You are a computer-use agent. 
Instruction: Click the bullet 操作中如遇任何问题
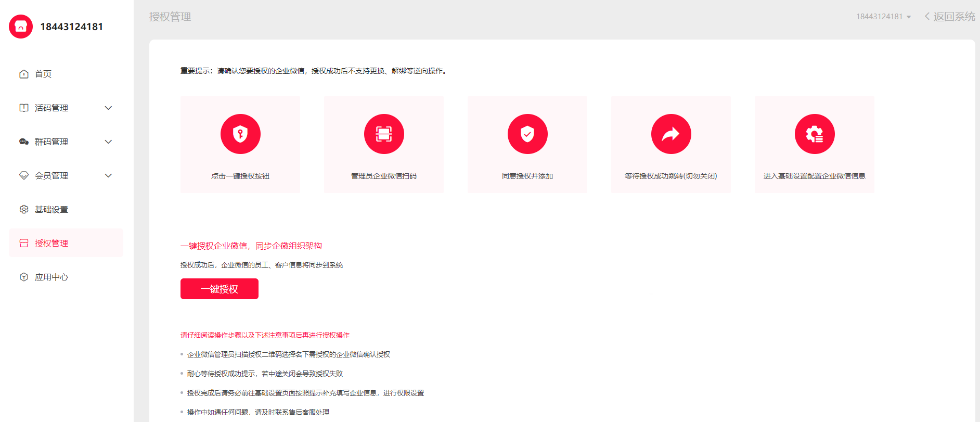258,412
